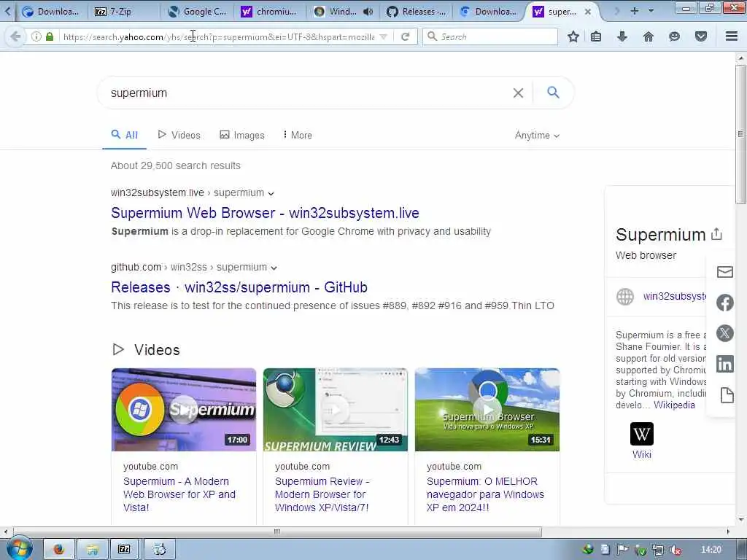The height and width of the screenshot is (560, 747).
Task: Play the 17:00 Supermium video thumbnail
Action: point(183,410)
